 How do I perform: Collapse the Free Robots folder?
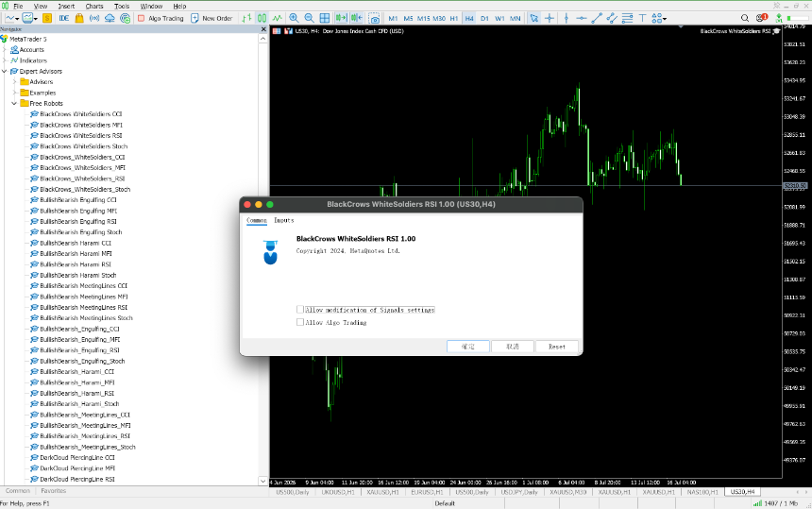(x=14, y=104)
